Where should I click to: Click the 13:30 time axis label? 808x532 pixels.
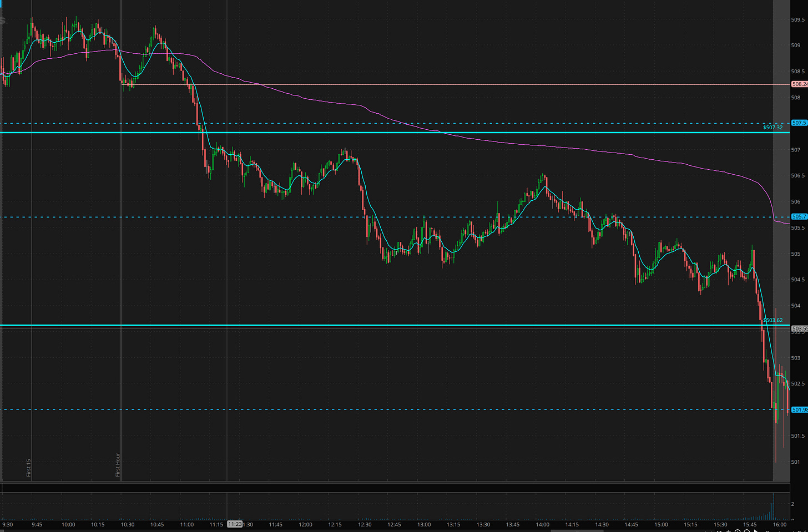coord(483,525)
